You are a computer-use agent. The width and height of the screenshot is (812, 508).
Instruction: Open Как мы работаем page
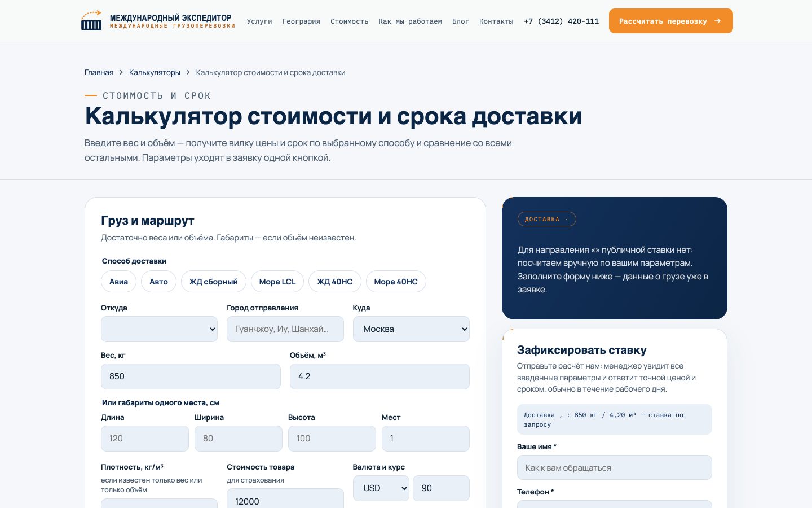pos(410,21)
